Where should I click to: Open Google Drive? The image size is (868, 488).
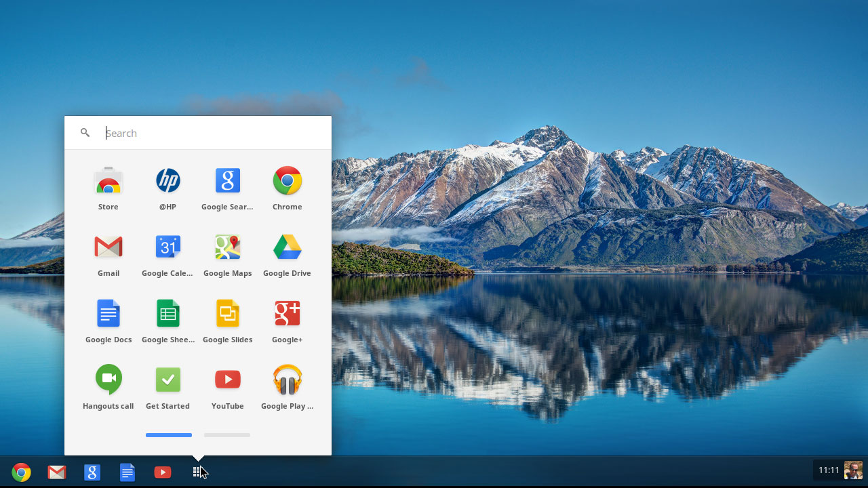point(288,247)
